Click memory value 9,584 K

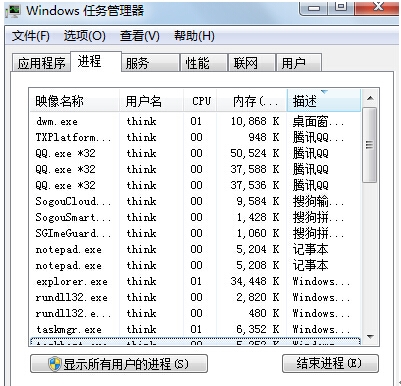(258, 201)
